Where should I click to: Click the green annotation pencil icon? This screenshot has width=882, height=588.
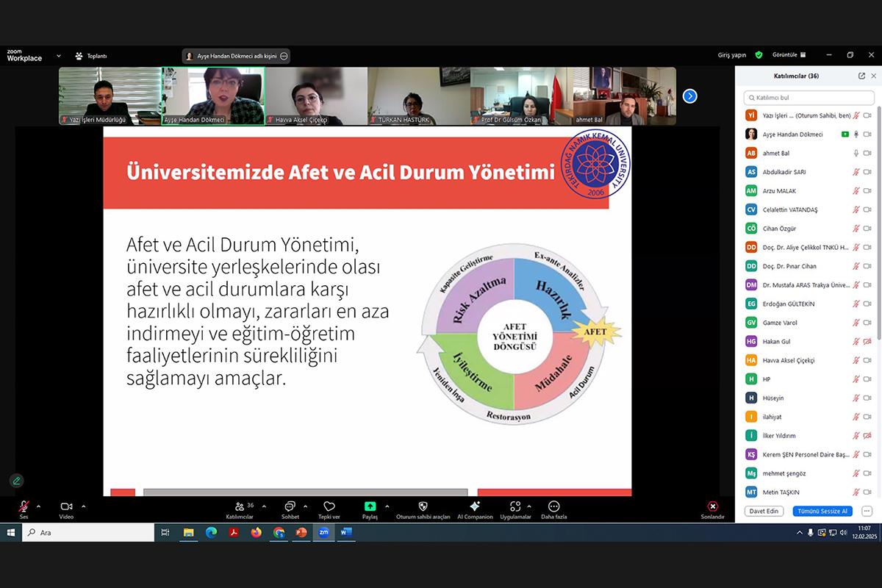tap(16, 481)
